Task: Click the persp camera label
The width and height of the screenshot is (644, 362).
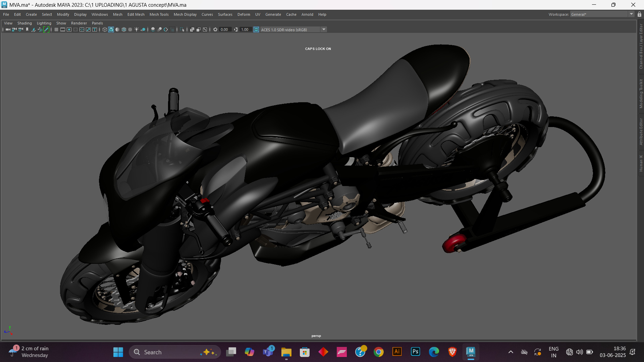Action: [316, 336]
